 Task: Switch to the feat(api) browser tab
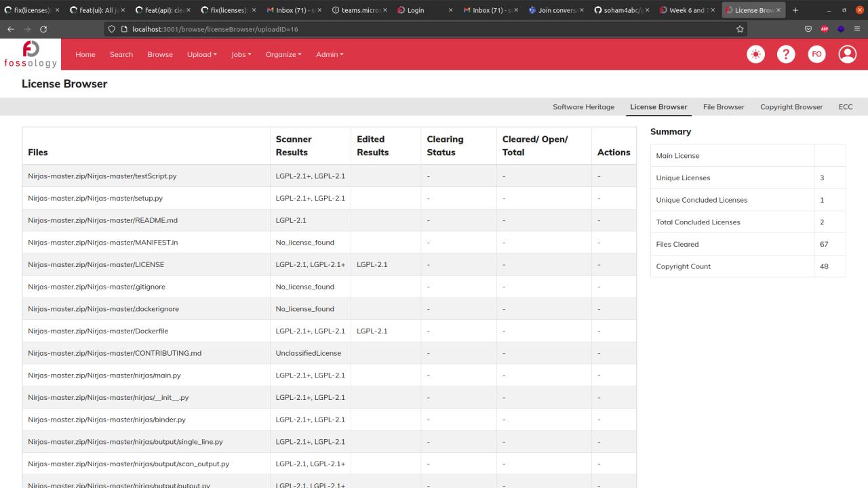163,10
